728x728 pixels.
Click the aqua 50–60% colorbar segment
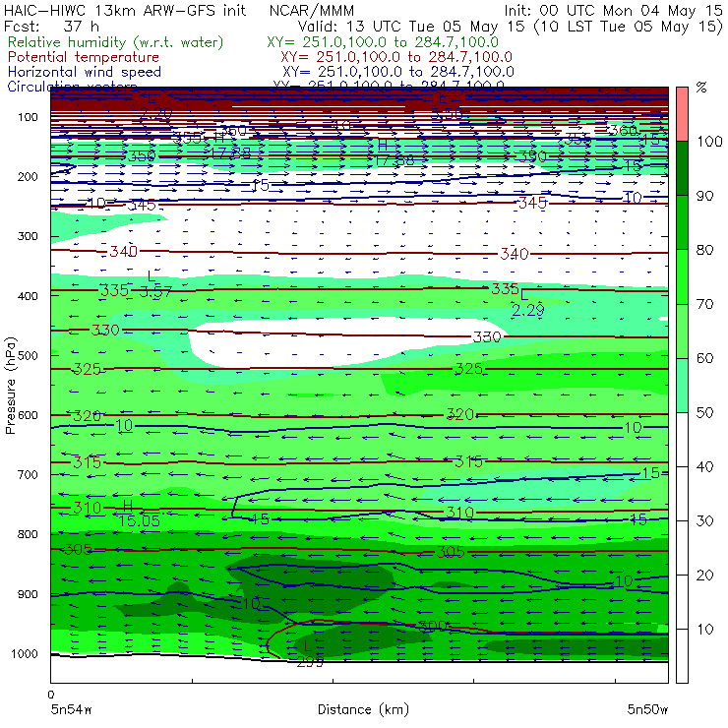[x=682, y=386]
